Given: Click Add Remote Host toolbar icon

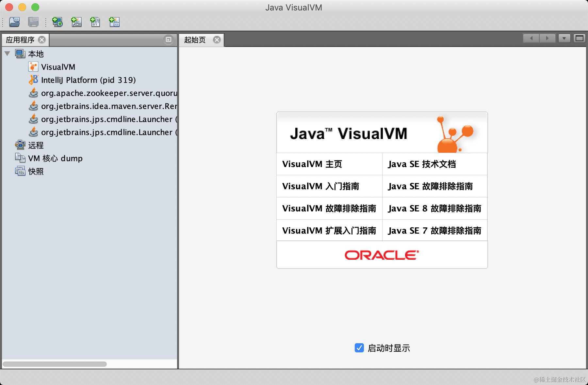Looking at the screenshot, I should [57, 22].
